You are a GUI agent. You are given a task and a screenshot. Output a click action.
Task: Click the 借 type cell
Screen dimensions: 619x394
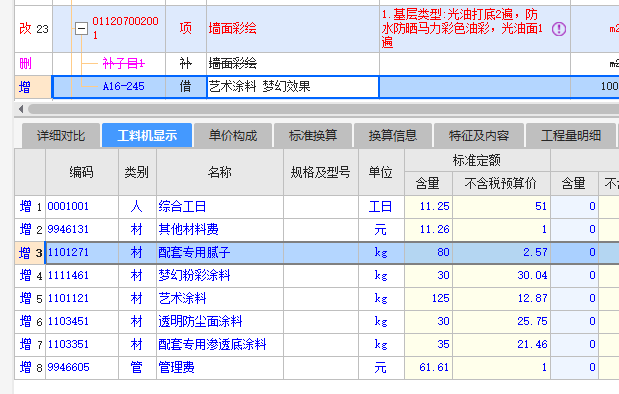pos(186,86)
